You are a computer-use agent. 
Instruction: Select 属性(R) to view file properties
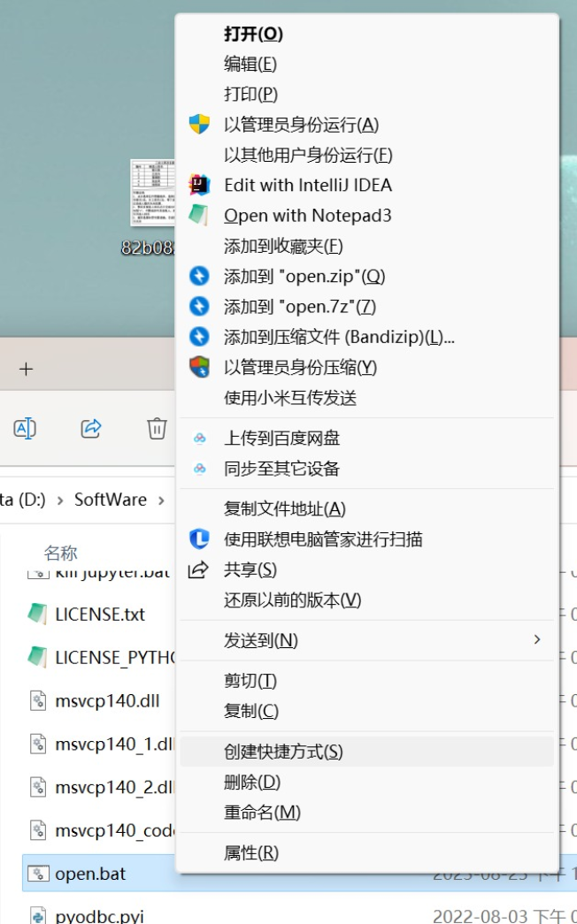(251, 852)
